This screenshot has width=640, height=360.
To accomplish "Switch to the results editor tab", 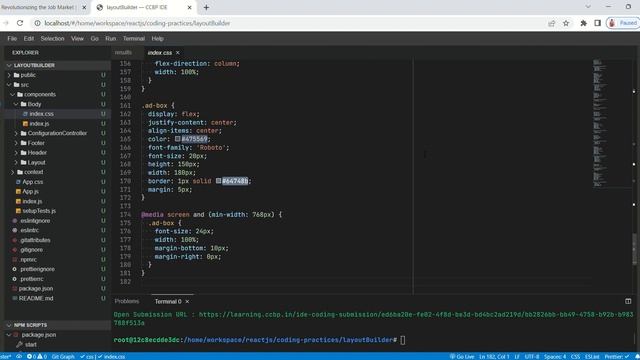I will coord(123,53).
